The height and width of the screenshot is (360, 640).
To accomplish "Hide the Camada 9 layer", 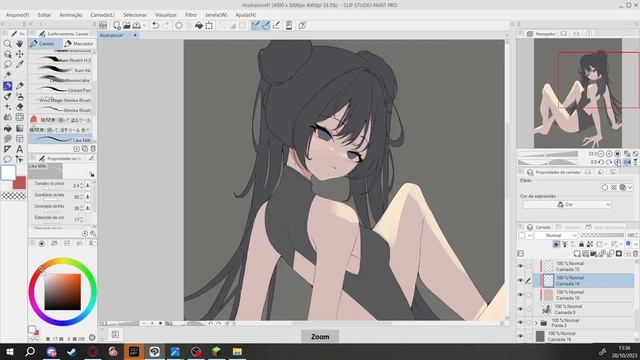I will (520, 309).
